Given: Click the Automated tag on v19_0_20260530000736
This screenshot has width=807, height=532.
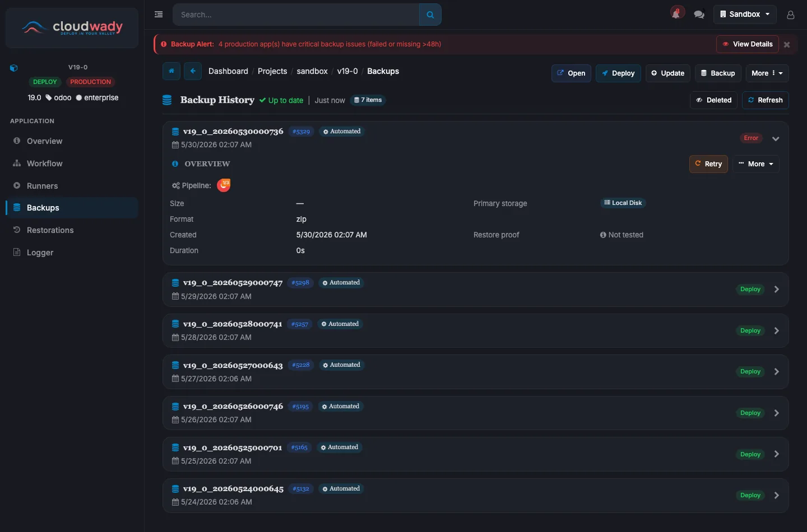Looking at the screenshot, I should coord(342,132).
